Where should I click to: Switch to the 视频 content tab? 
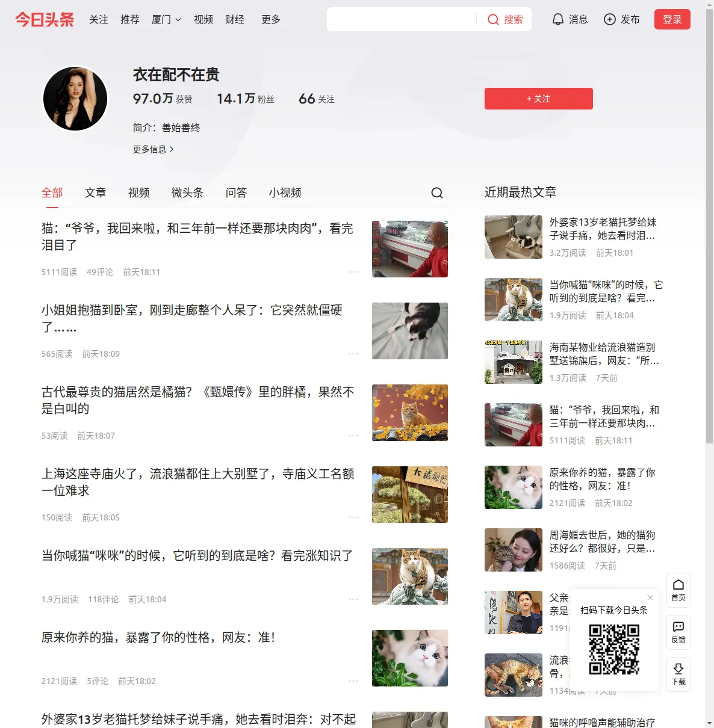(x=139, y=193)
